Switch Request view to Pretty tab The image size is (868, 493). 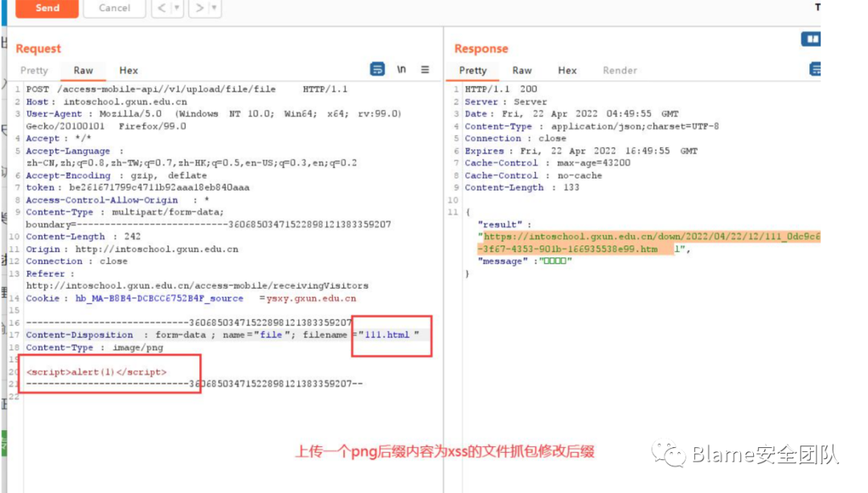pyautogui.click(x=35, y=70)
